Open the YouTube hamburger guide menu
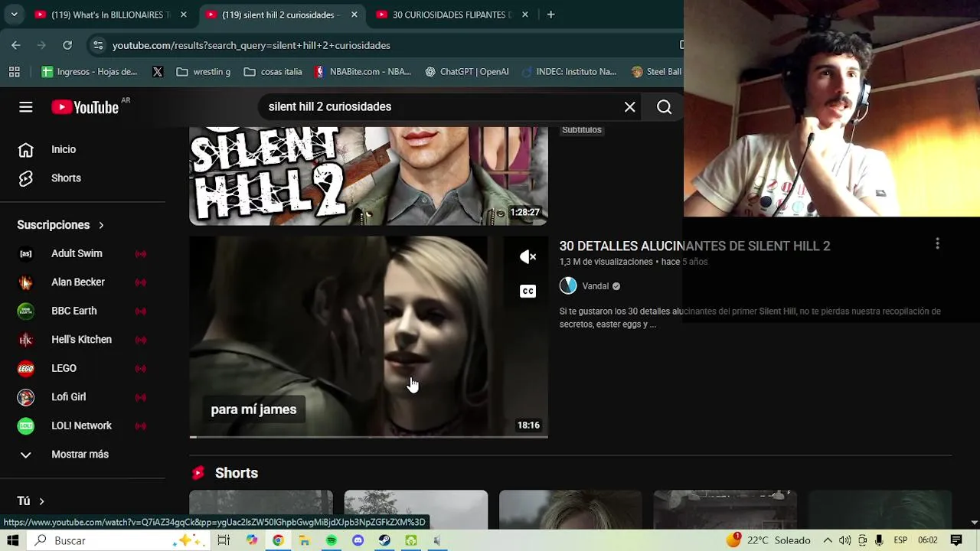 (x=26, y=107)
